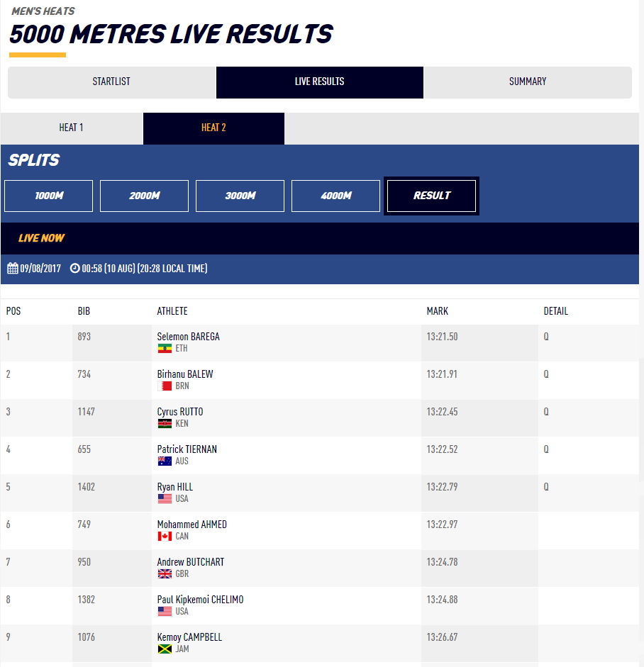The height and width of the screenshot is (667, 644).
Task: Click the clock icon beside the time
Action: (74, 269)
